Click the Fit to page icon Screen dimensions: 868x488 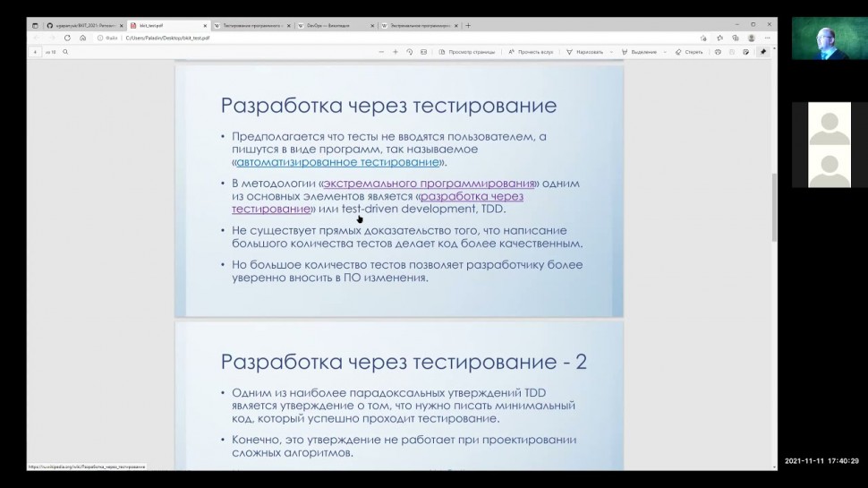click(423, 52)
